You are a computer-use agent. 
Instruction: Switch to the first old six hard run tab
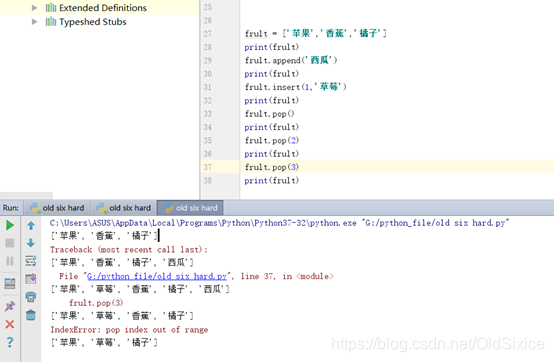point(57,208)
